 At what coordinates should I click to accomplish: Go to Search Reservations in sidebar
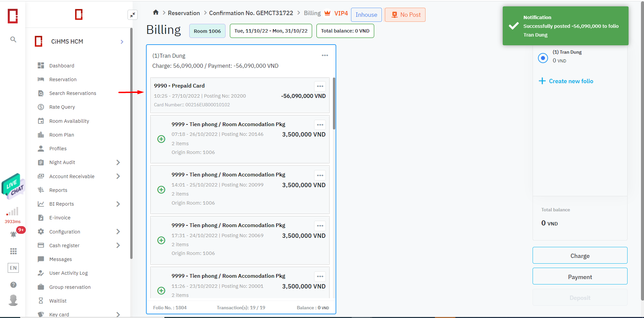point(72,93)
